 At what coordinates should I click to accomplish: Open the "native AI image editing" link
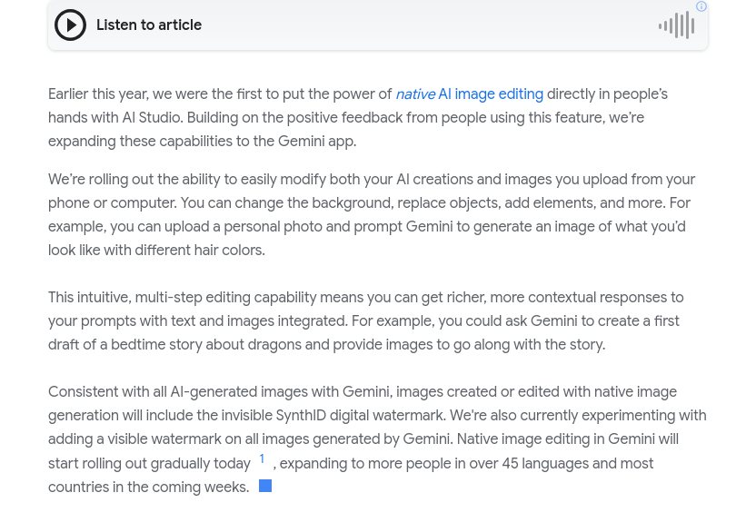[x=469, y=94]
